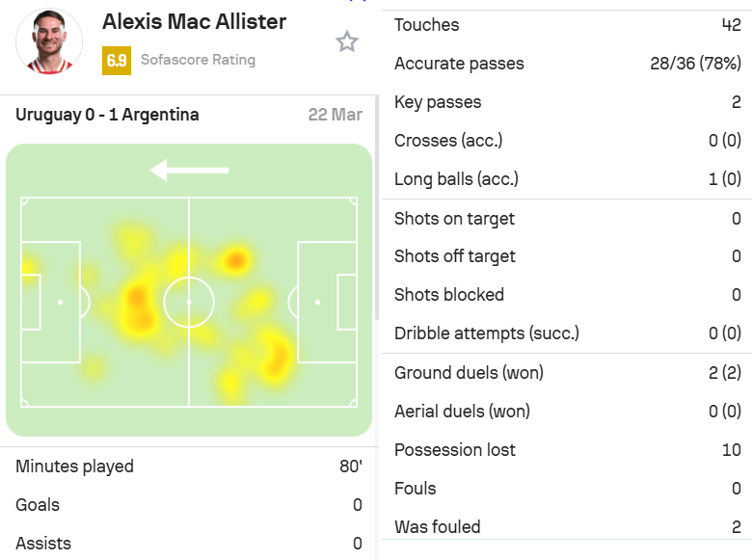Screen dimensions: 753x560
Task: Select the Goals stat row
Action: pyautogui.click(x=189, y=505)
